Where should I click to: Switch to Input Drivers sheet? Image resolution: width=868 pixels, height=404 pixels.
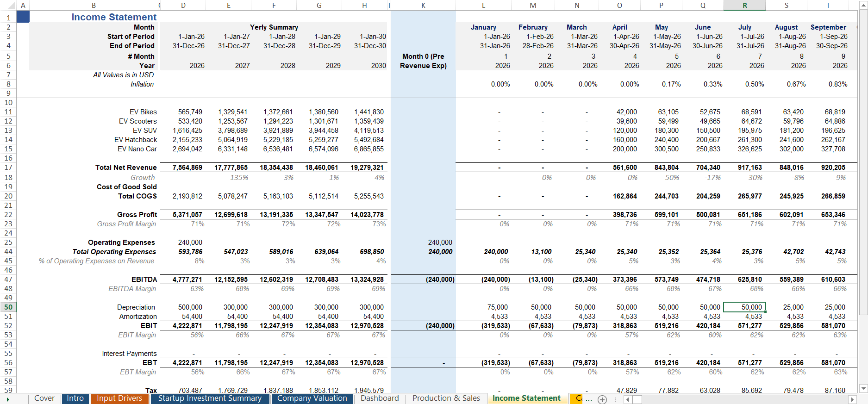click(119, 398)
